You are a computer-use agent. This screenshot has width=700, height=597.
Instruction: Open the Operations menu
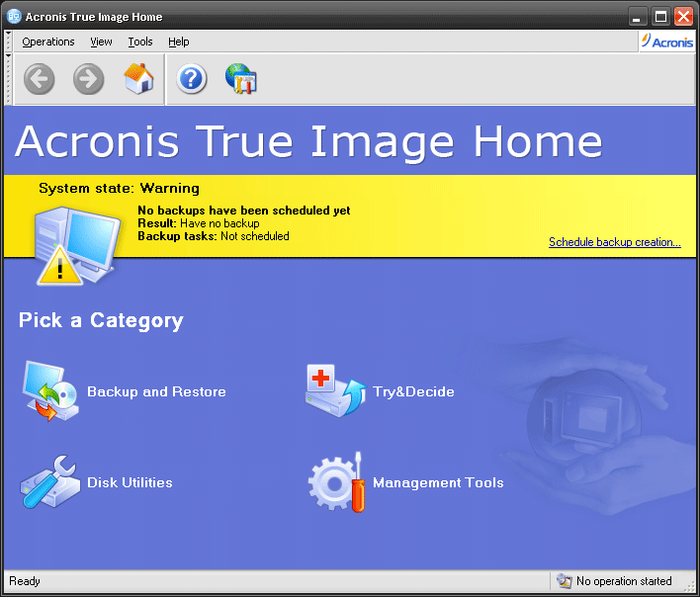click(x=48, y=42)
